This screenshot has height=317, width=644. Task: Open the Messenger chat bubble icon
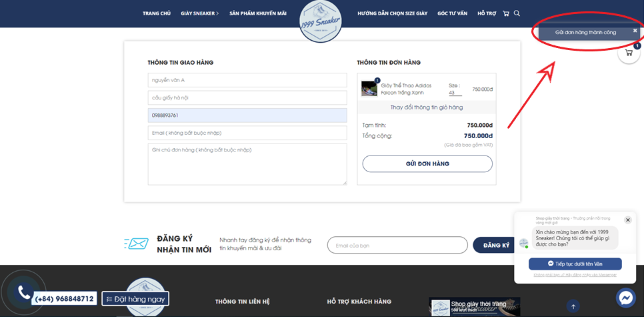click(625, 297)
